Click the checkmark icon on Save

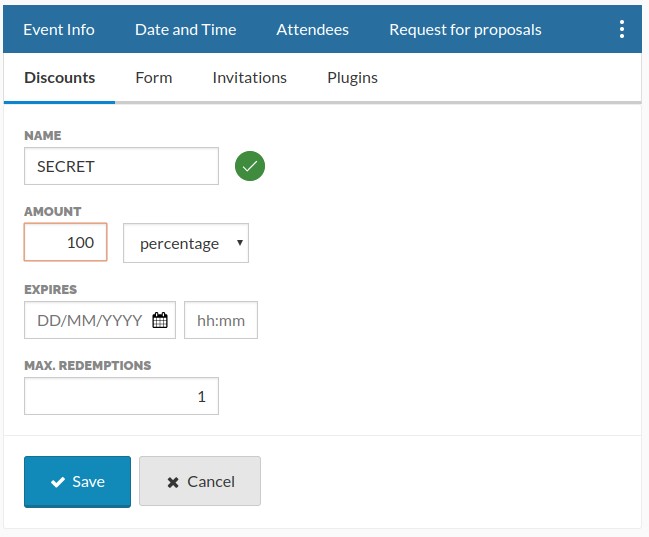pyautogui.click(x=58, y=482)
